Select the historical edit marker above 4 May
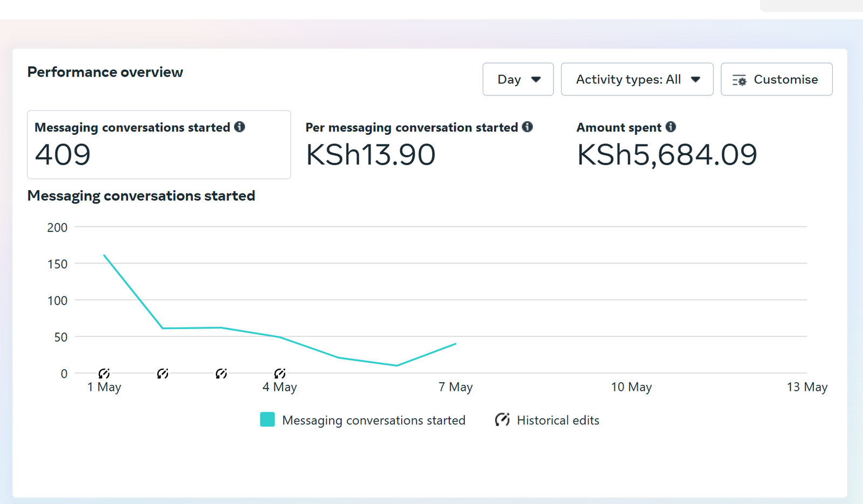This screenshot has width=863, height=504. coord(279,374)
